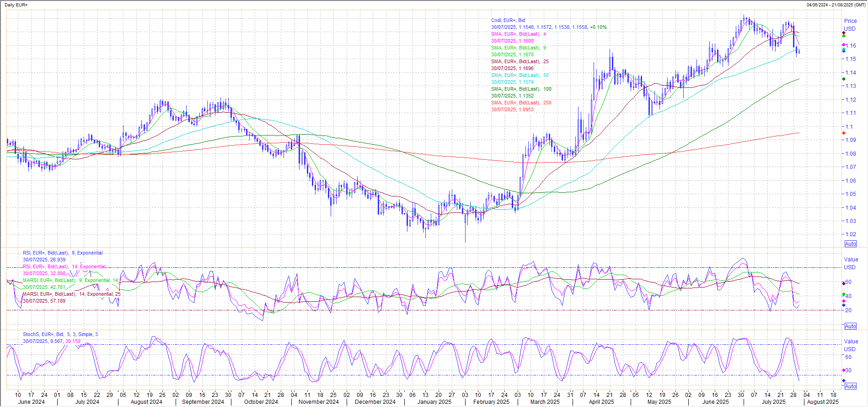The width and height of the screenshot is (868, 407).
Task: Click the Auto scale button in StochS panel
Action: click(851, 386)
